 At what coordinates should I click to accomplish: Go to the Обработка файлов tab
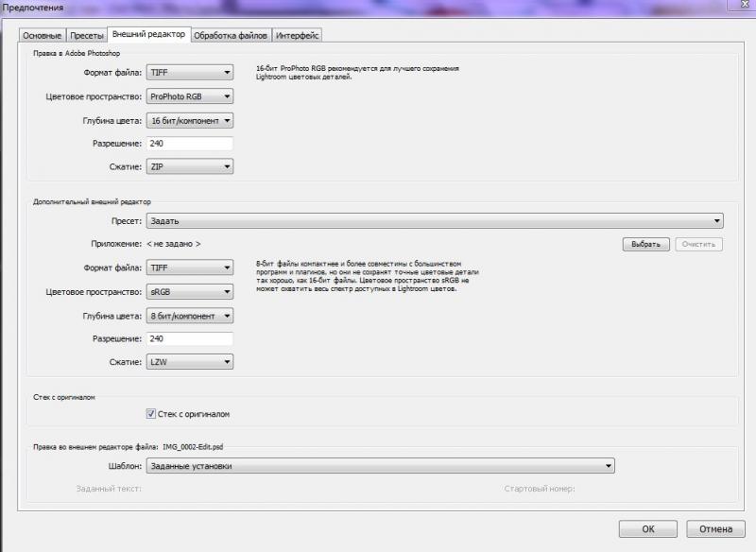point(231,35)
